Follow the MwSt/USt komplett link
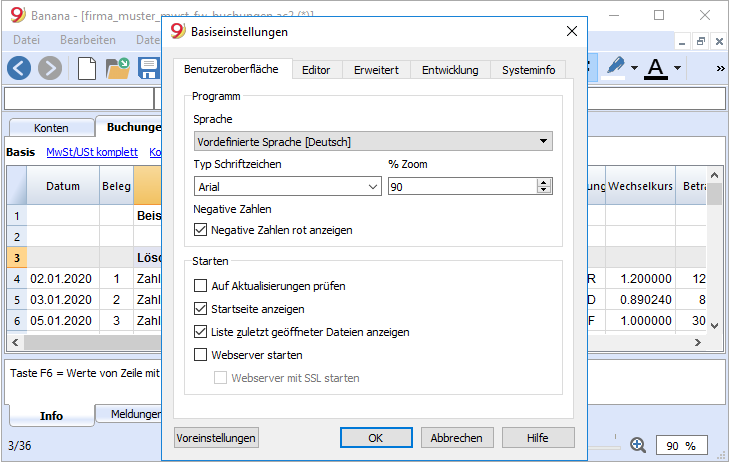Screen dimensions: 729x462 point(92,152)
